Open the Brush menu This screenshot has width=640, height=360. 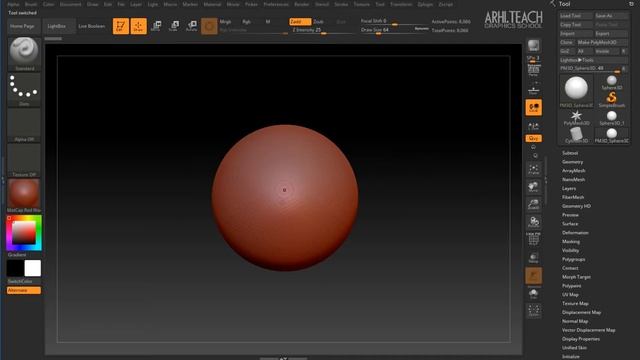coord(31,4)
